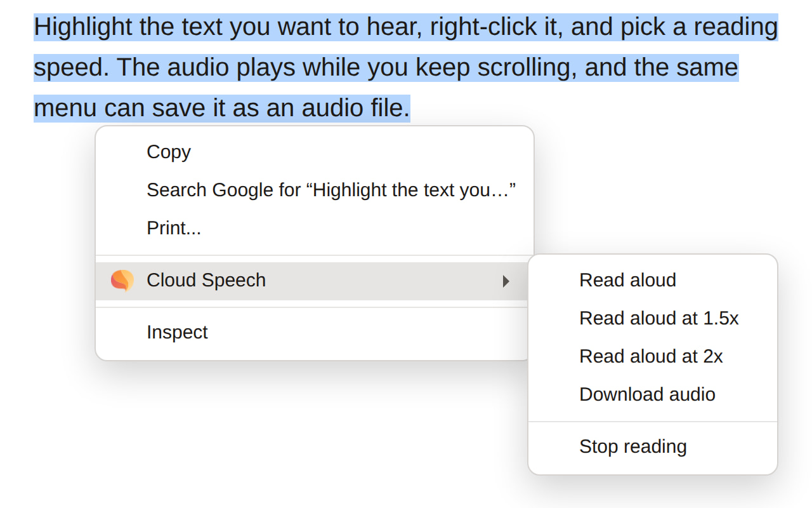
Task: Choose the Cloud Speech menu item
Action: pos(311,281)
